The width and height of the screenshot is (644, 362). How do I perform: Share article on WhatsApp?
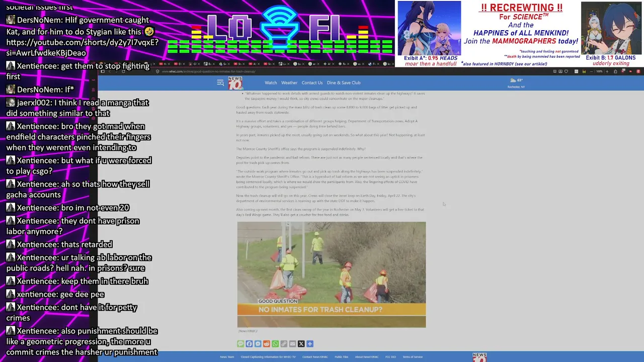275,344
